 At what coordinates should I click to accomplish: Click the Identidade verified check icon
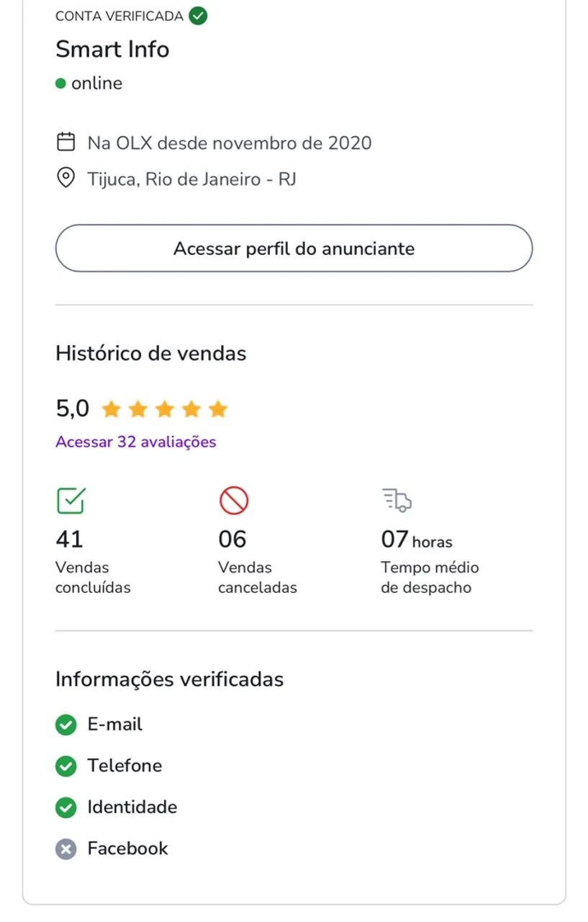[65, 808]
